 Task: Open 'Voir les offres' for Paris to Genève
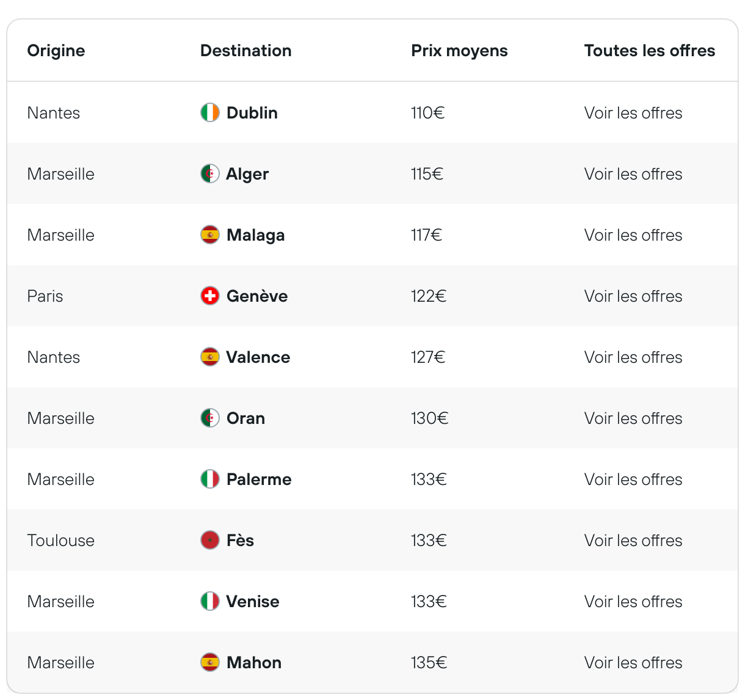point(633,296)
